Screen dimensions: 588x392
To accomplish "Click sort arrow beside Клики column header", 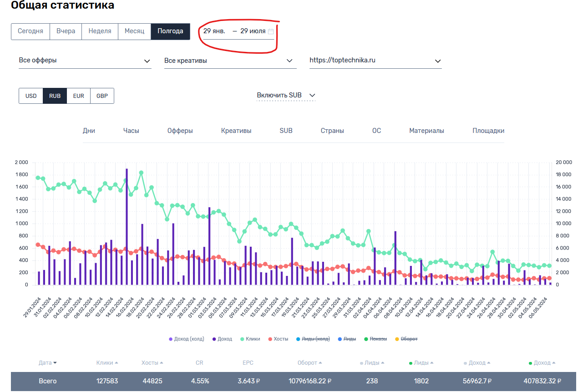I will [117, 363].
